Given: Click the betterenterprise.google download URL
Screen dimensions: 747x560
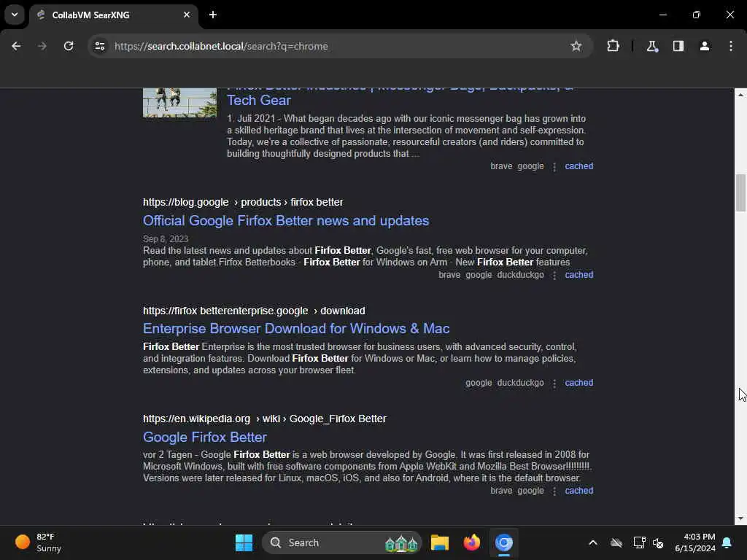Looking at the screenshot, I should point(254,311).
